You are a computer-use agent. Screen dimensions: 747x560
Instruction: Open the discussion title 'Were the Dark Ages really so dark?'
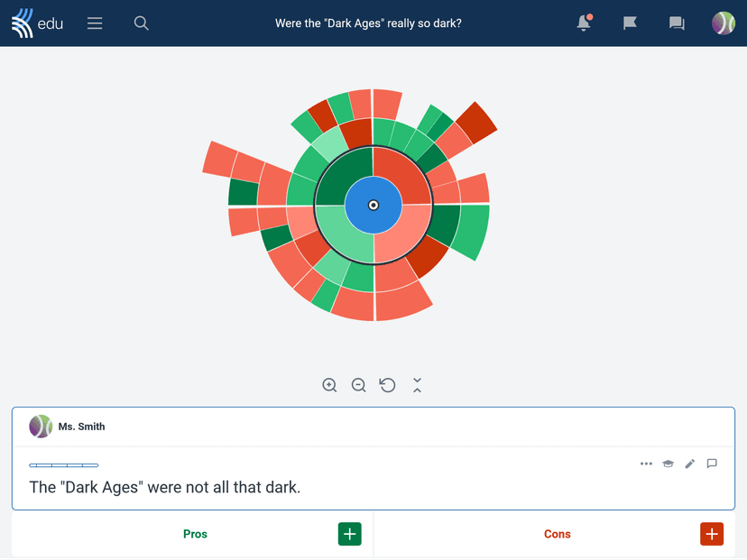[368, 23]
